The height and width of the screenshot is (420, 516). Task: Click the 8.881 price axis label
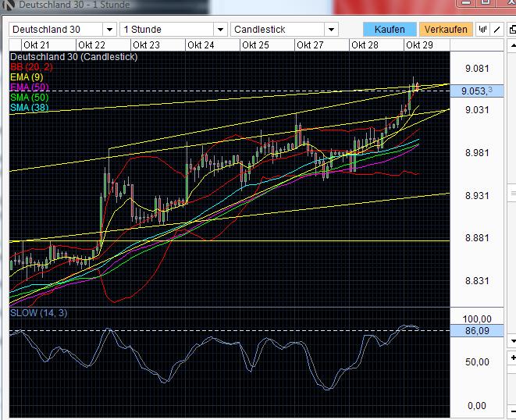click(477, 237)
